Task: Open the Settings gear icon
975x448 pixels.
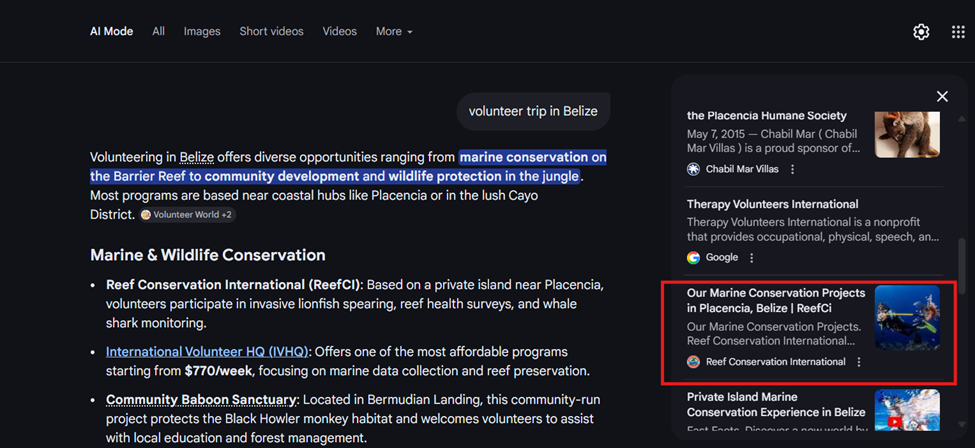Action: click(x=921, y=32)
